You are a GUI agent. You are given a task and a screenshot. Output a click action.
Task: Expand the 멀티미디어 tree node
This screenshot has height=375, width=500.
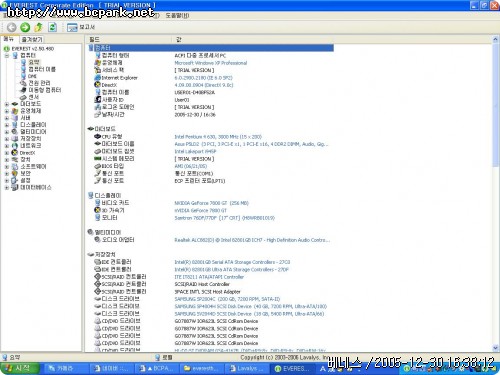7,132
